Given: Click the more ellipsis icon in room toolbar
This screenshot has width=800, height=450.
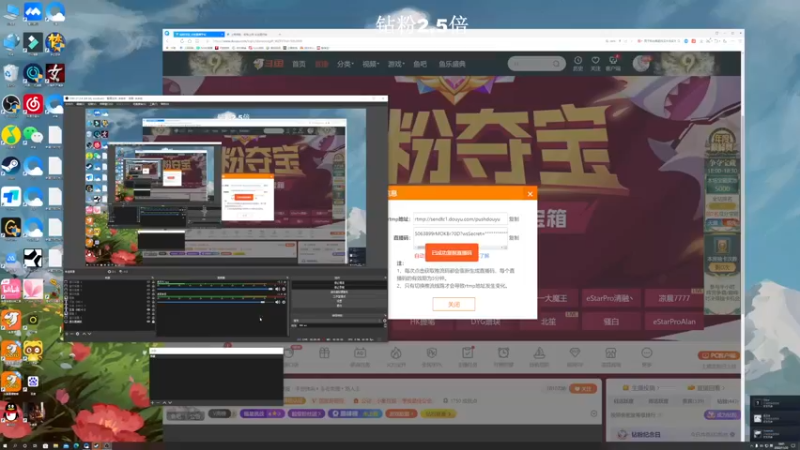Looking at the screenshot, I should (646, 353).
